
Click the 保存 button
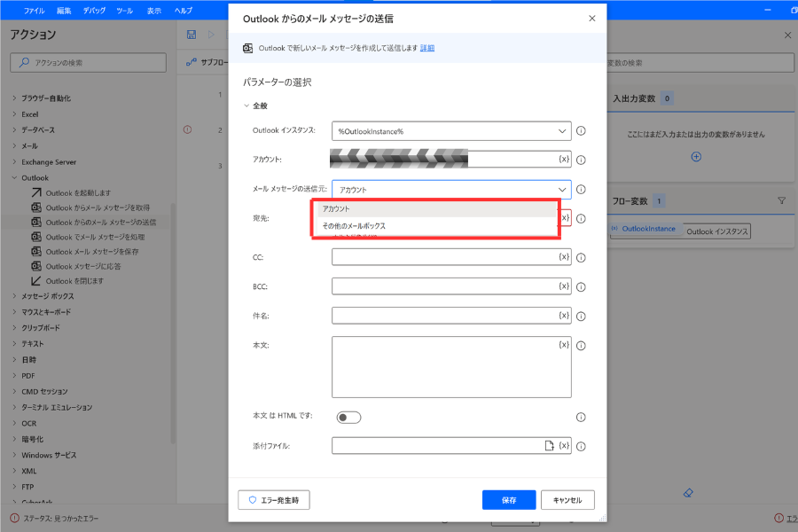pos(509,500)
